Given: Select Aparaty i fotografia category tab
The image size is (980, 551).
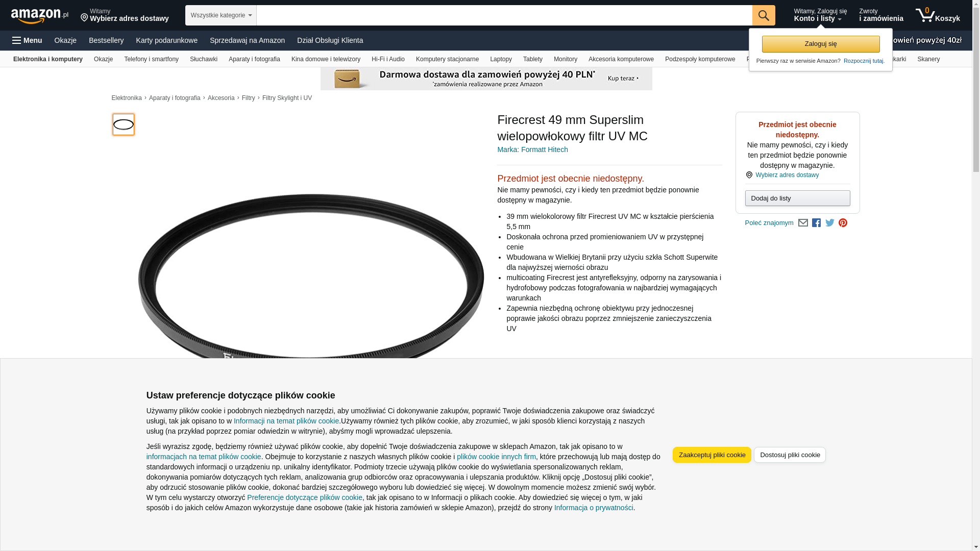Looking at the screenshot, I should click(x=254, y=59).
